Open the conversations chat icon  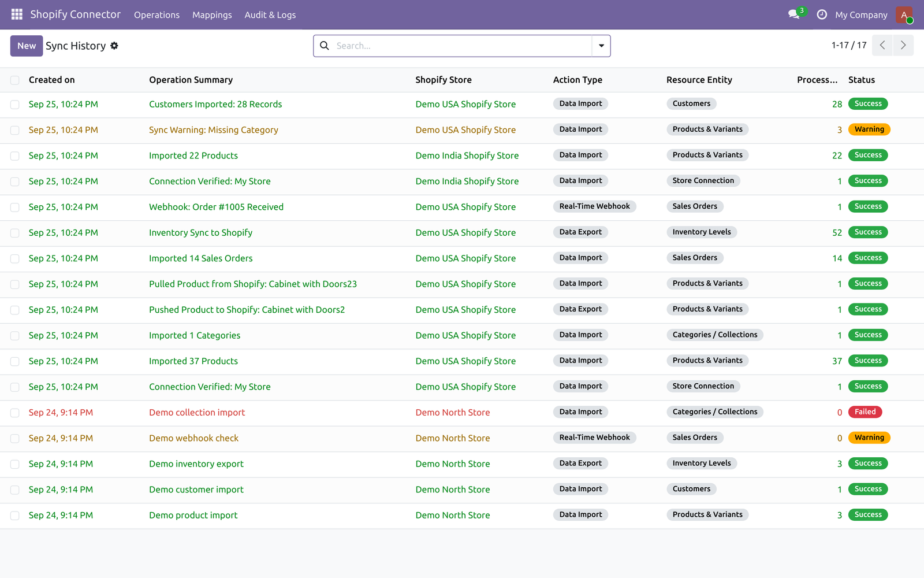tap(794, 14)
